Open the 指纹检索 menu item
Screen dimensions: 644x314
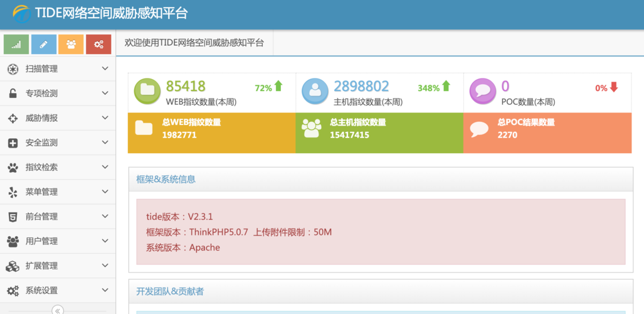point(58,168)
